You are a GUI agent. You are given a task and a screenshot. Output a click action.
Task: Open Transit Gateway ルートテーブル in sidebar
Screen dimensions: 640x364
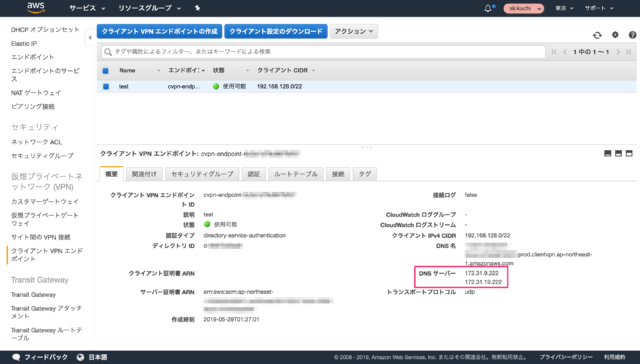pos(46,334)
